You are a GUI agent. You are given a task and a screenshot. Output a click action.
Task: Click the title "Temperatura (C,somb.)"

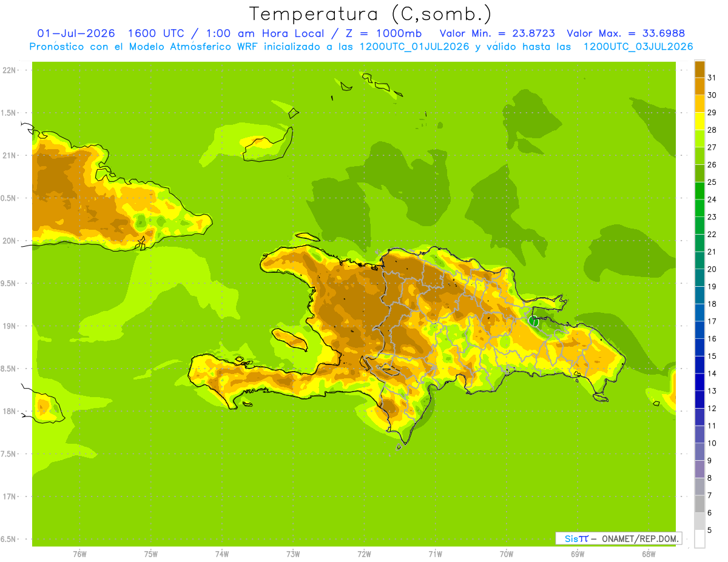pyautogui.click(x=370, y=14)
